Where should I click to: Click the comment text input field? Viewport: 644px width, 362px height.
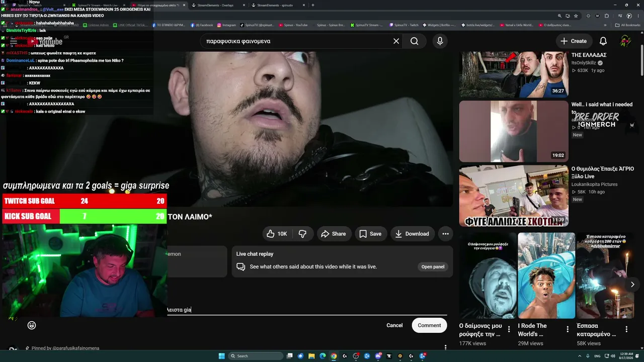(307, 310)
